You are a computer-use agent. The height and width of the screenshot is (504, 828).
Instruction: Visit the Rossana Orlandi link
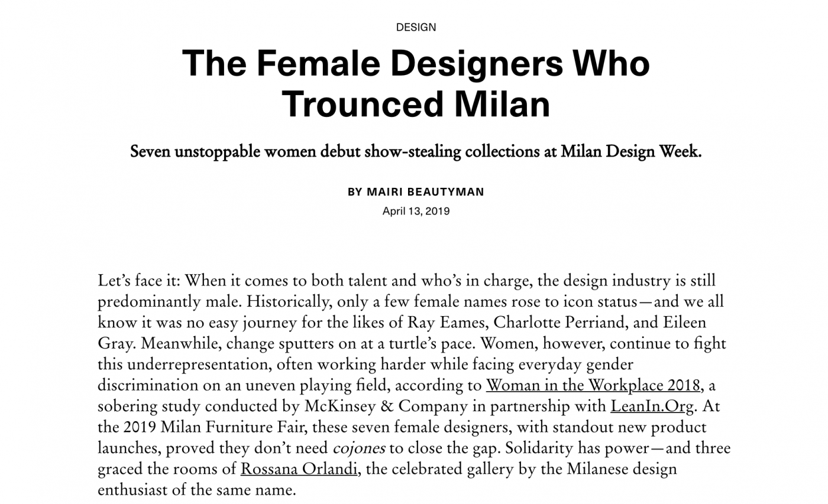pos(299,470)
